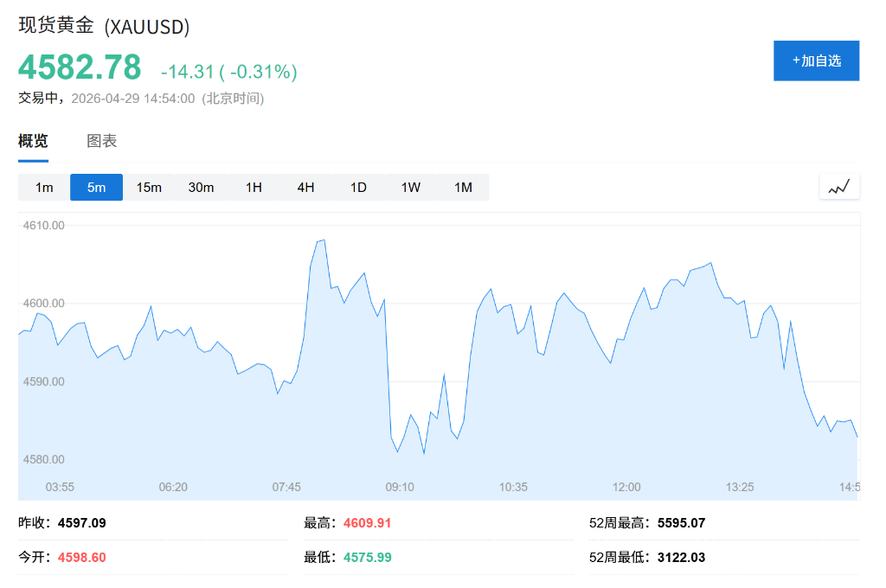
Task: Click the line chart style icon
Action: pos(838,186)
